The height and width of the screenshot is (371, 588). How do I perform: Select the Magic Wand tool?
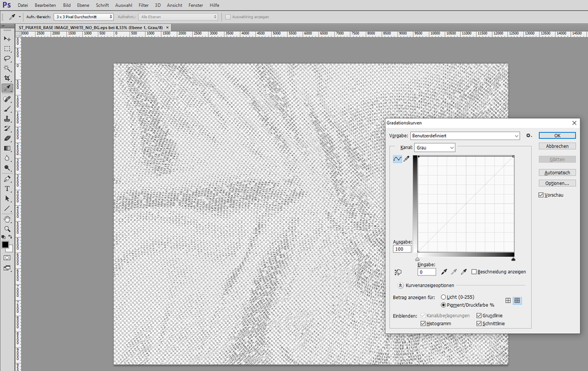click(x=7, y=68)
